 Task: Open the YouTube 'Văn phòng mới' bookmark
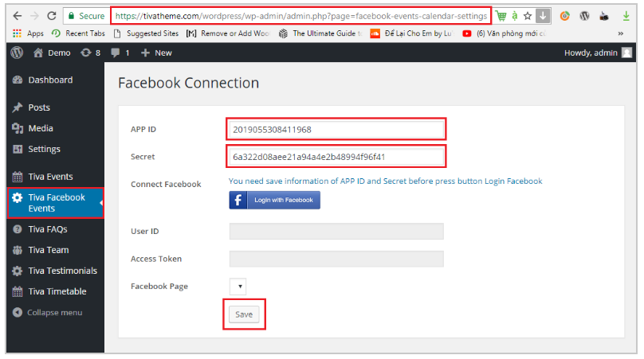click(x=504, y=33)
